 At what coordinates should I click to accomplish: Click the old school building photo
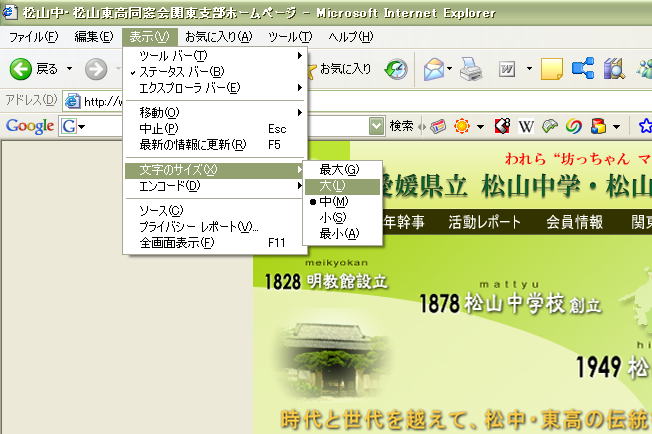coord(333,360)
